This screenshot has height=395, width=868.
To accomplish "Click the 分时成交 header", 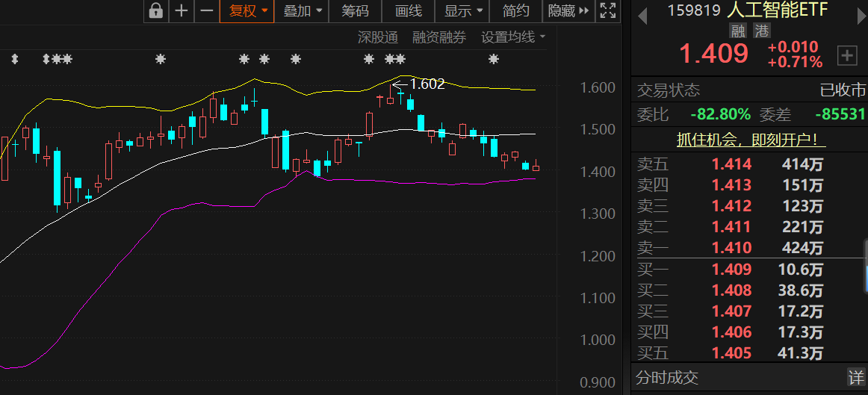I will pos(667,378).
